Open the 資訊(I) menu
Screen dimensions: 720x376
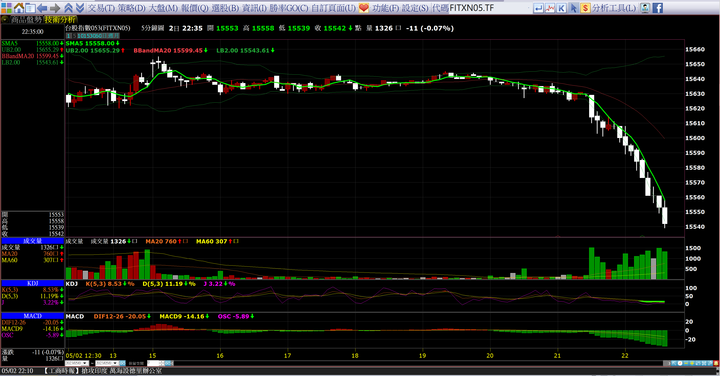coord(254,8)
